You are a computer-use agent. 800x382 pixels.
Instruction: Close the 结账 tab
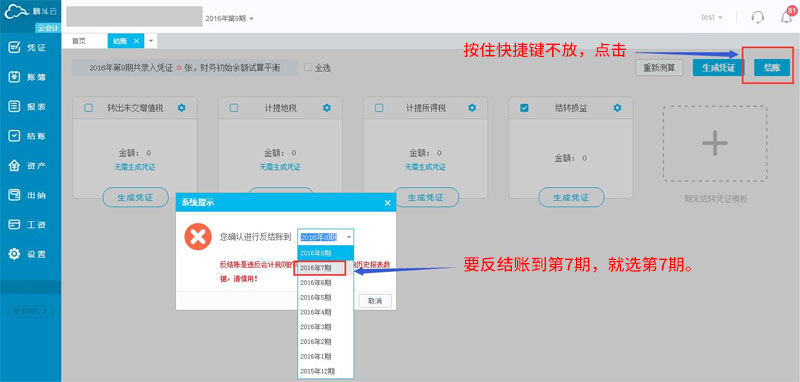136,41
